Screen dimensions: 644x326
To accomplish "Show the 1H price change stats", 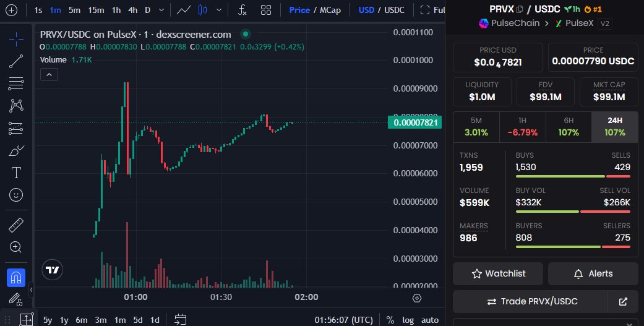I will 522,127.
